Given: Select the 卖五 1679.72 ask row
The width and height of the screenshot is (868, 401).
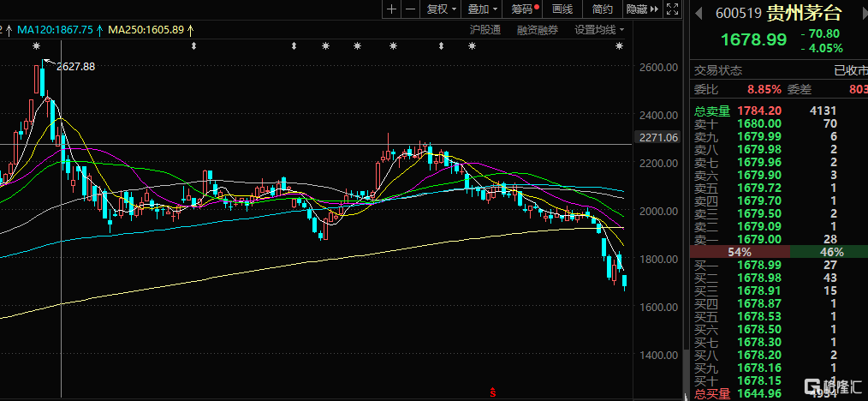Looking at the screenshot, I should pyautogui.click(x=778, y=188).
